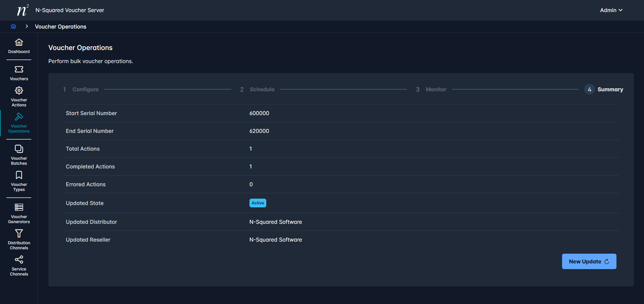Click the New Update button
Image resolution: width=644 pixels, height=304 pixels.
(x=589, y=261)
